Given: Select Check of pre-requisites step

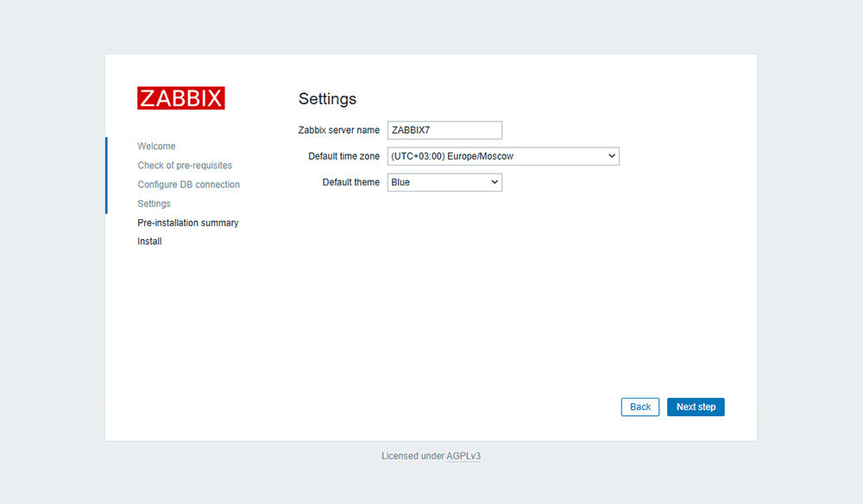Looking at the screenshot, I should [185, 166].
